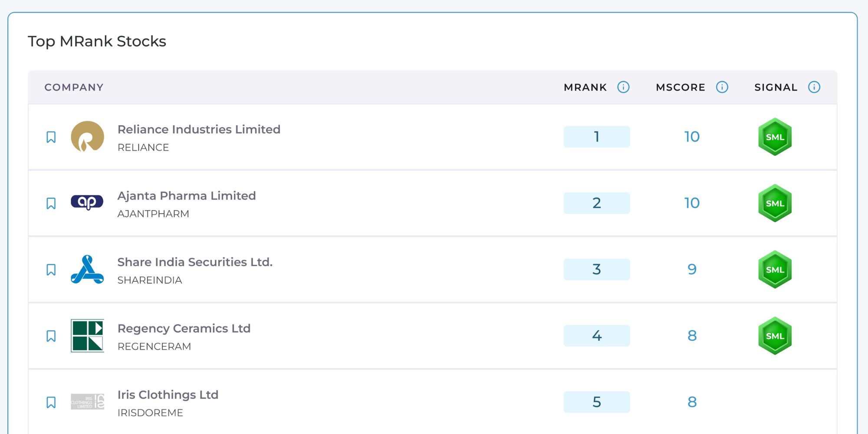This screenshot has width=868, height=434.
Task: Click RELIANCE ticker symbol
Action: click(x=143, y=148)
